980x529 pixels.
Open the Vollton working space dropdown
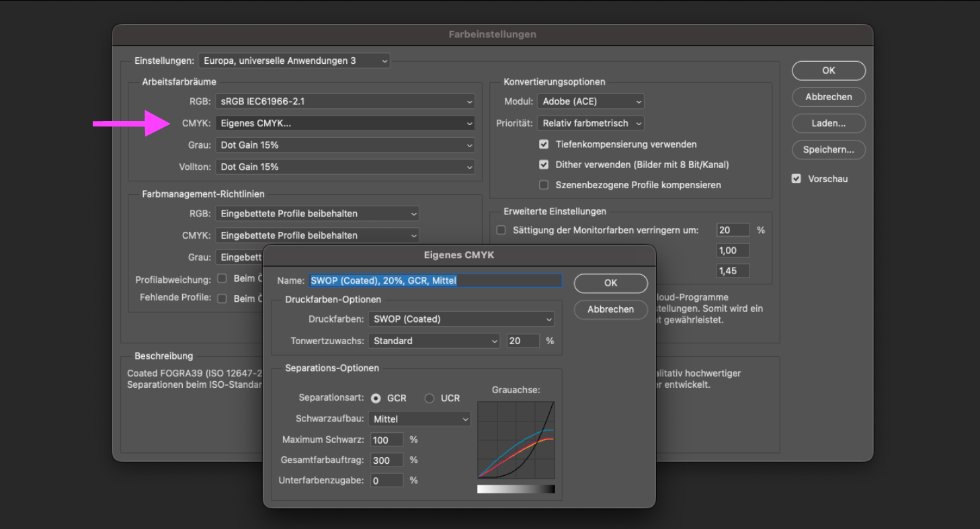345,167
